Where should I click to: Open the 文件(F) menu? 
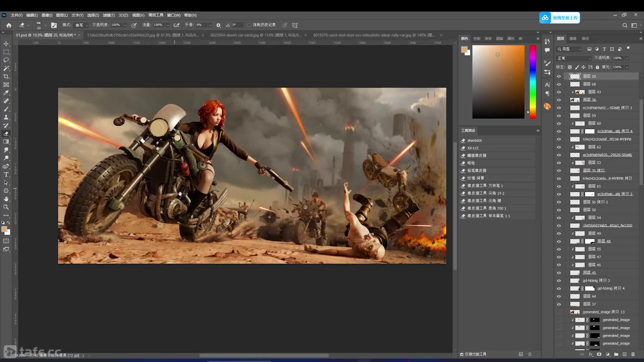(x=16, y=15)
